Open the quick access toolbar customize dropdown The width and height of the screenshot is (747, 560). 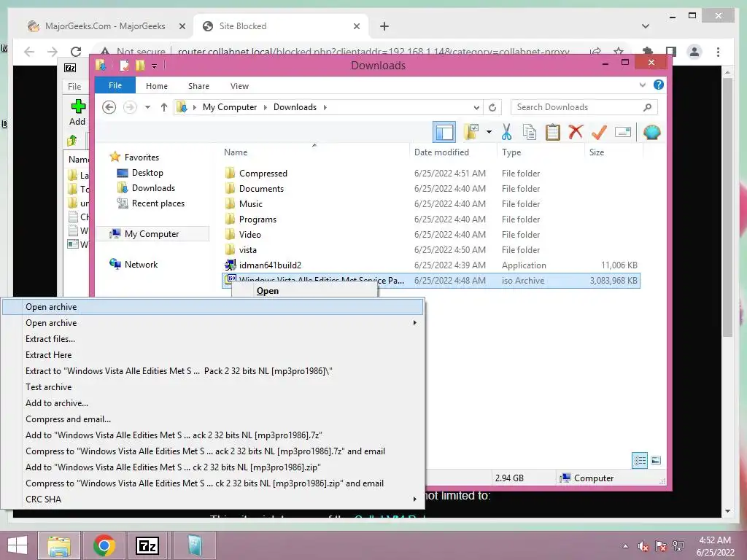click(155, 66)
